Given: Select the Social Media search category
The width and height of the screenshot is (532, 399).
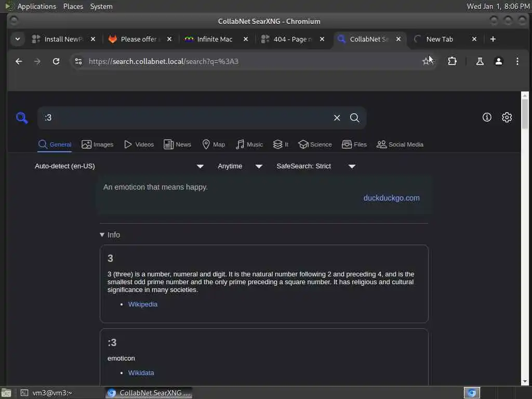Looking at the screenshot, I should (x=400, y=144).
